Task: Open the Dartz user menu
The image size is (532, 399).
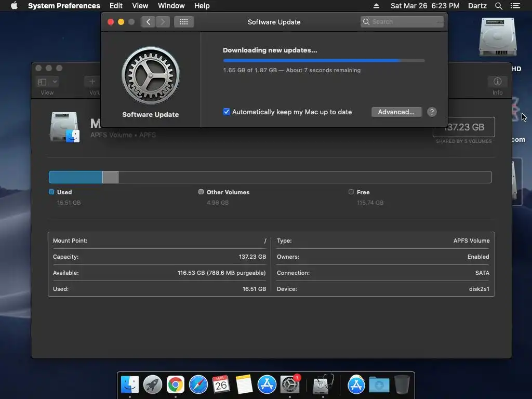Action: click(x=477, y=6)
